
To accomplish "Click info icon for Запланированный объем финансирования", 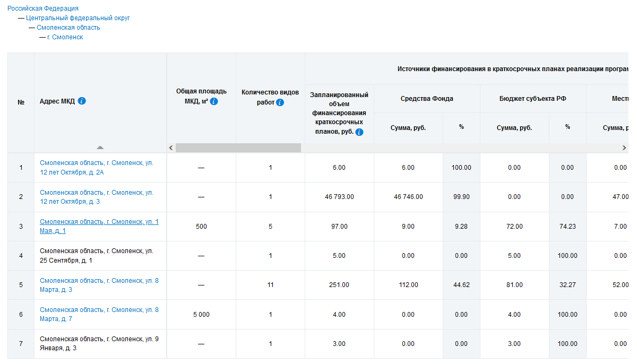I will 359,132.
